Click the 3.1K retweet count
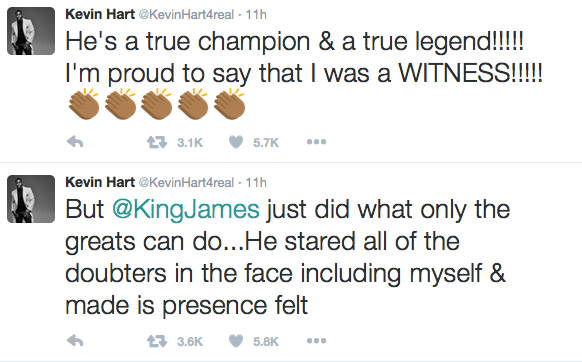 (190, 142)
